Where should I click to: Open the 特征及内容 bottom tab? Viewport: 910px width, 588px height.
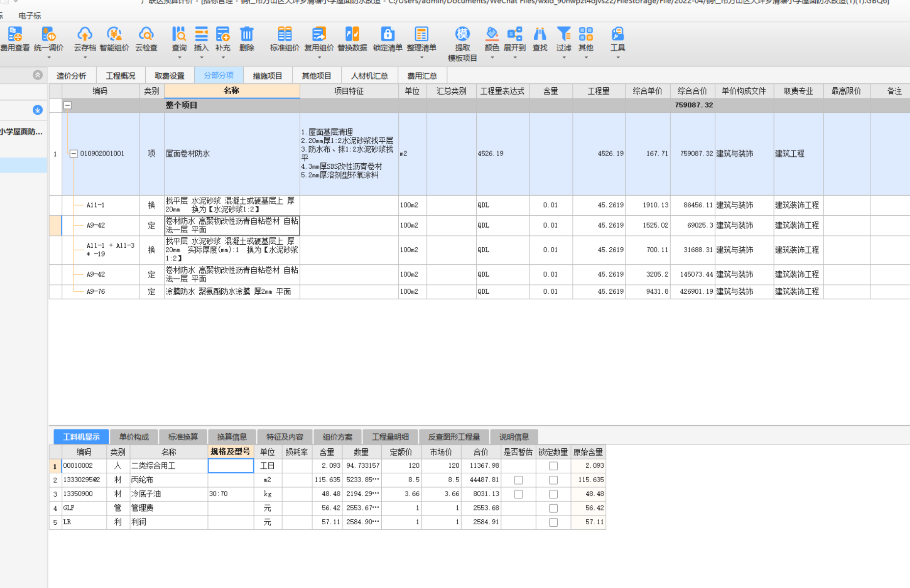tap(285, 437)
